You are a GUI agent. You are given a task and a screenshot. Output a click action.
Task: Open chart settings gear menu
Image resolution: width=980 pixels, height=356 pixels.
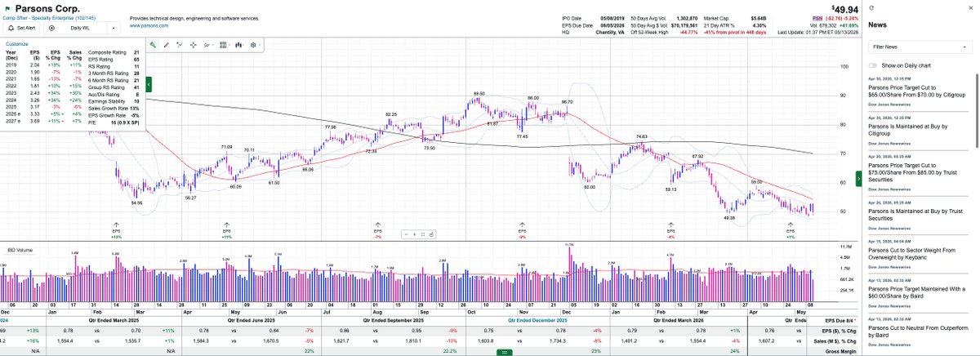coord(255,45)
